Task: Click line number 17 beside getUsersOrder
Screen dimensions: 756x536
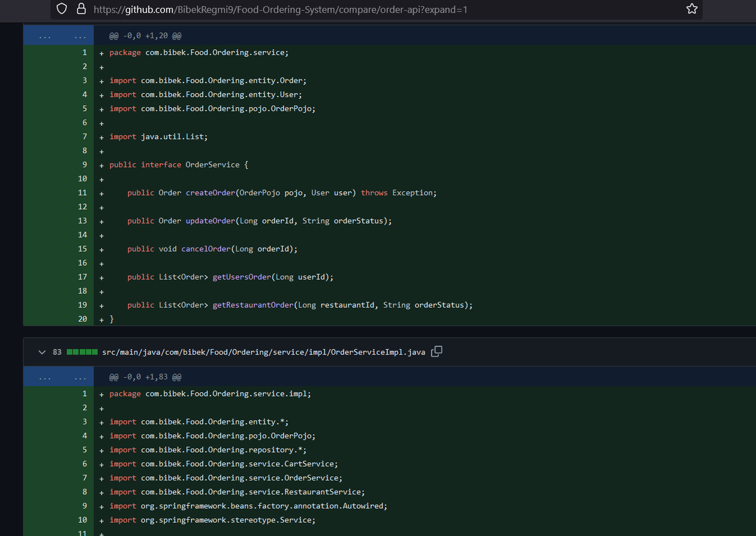Action: click(x=83, y=277)
